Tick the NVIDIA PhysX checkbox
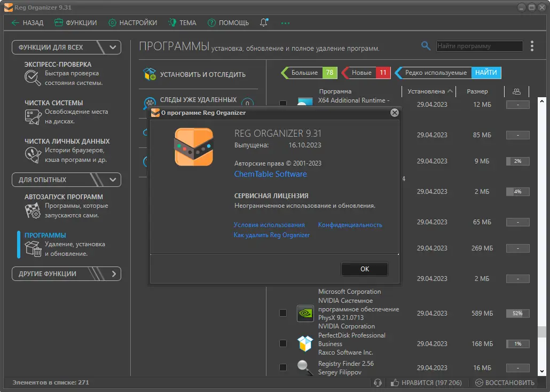Viewport: 550px width, 392px height. coord(282,313)
